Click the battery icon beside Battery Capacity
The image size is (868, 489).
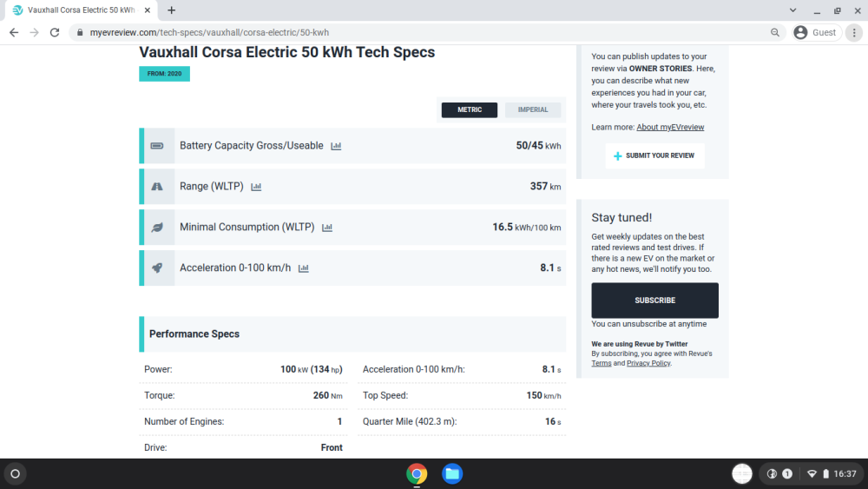(157, 146)
